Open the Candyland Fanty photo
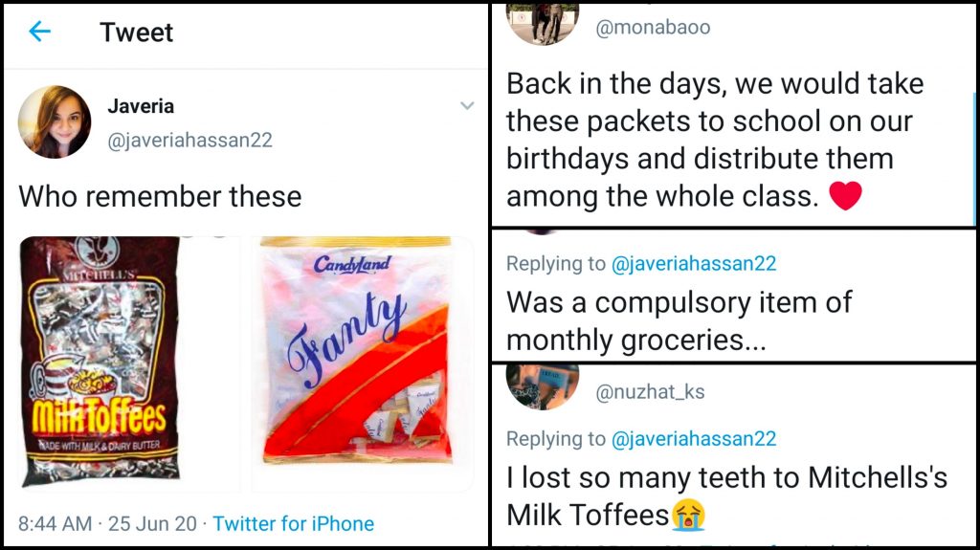Viewport: 980px width, 550px height. click(x=363, y=362)
